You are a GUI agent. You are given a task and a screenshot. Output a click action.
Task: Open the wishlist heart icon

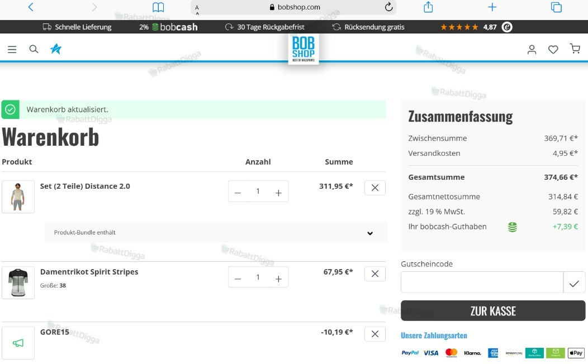553,50
